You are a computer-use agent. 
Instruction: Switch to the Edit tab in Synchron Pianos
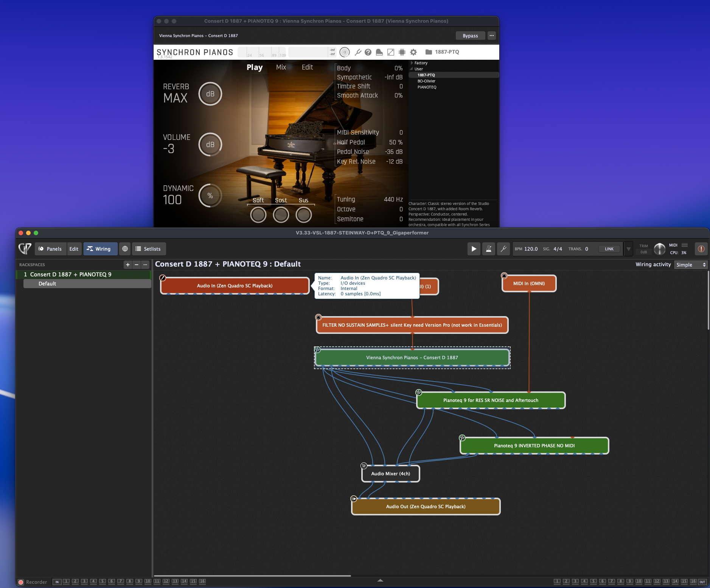(x=307, y=67)
